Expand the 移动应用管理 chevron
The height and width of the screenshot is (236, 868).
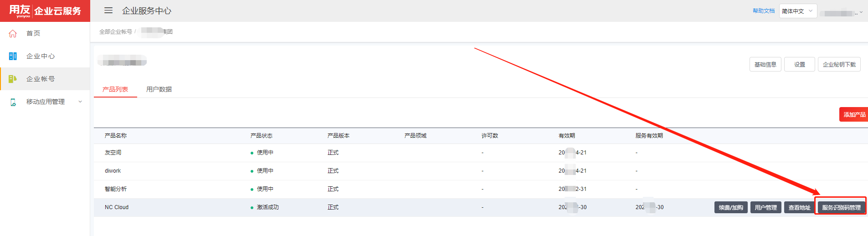80,102
